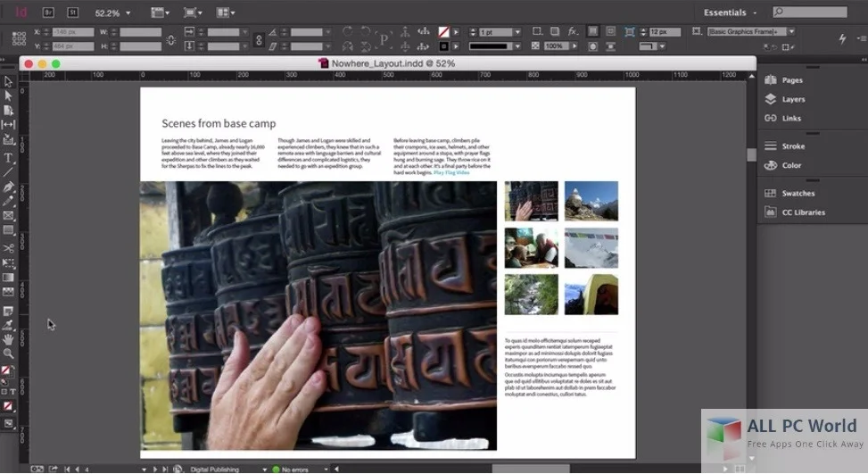The height and width of the screenshot is (474, 868).
Task: Click the X position input field
Action: pos(73,32)
